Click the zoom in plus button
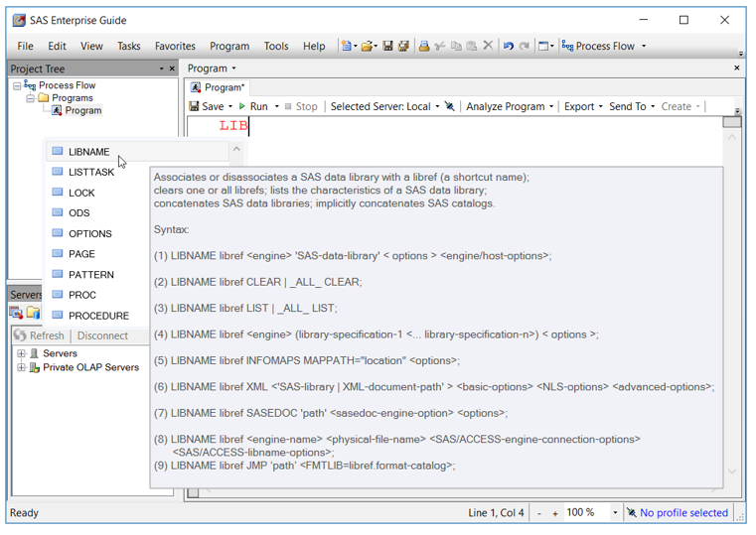756x535 pixels. (x=555, y=513)
